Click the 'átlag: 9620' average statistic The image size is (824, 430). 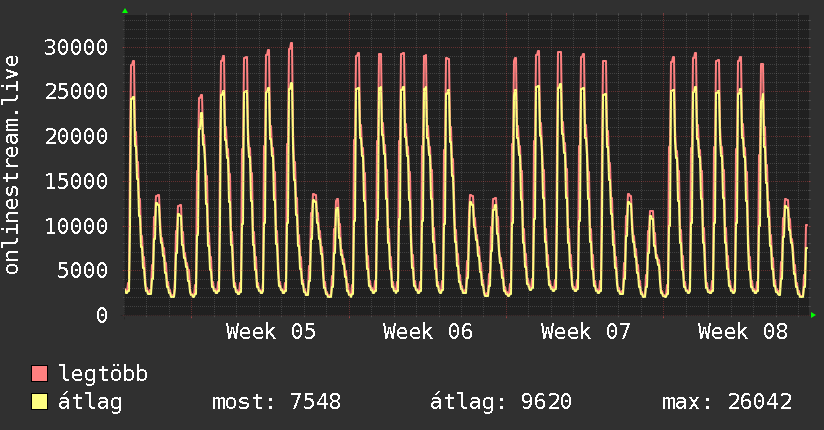[500, 402]
